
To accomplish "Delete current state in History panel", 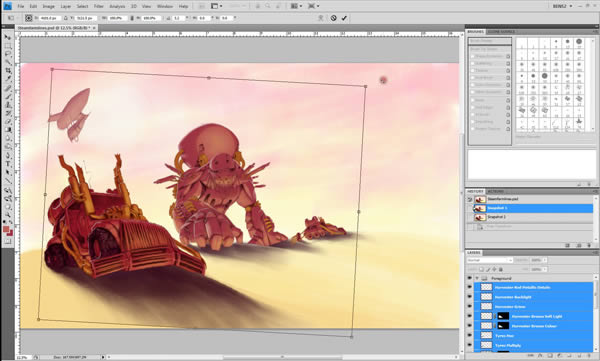I will point(589,245).
